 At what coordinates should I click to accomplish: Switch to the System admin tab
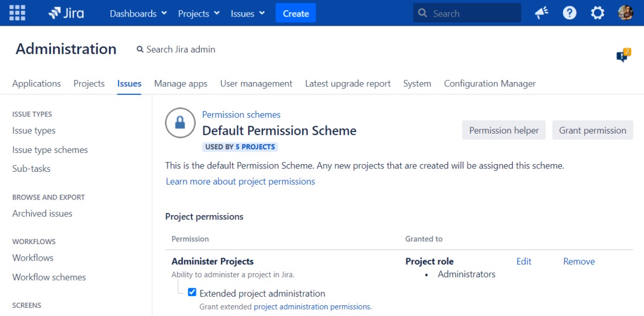[x=417, y=83]
